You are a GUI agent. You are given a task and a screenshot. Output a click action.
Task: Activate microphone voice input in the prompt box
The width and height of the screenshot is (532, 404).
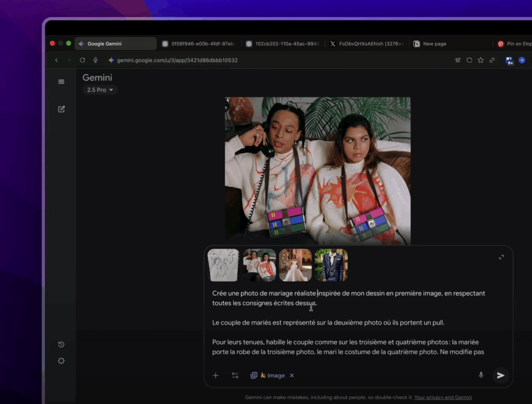tap(481, 375)
